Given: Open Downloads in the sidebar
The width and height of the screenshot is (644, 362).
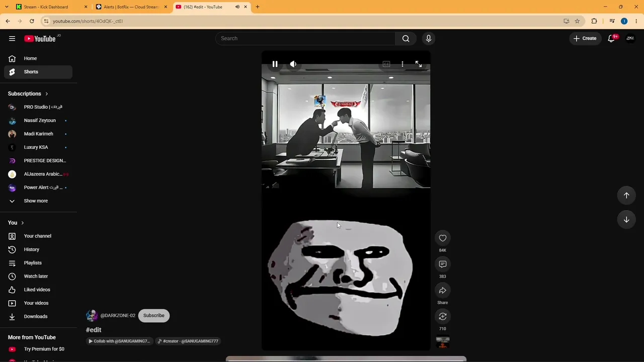Looking at the screenshot, I should pos(38,317).
